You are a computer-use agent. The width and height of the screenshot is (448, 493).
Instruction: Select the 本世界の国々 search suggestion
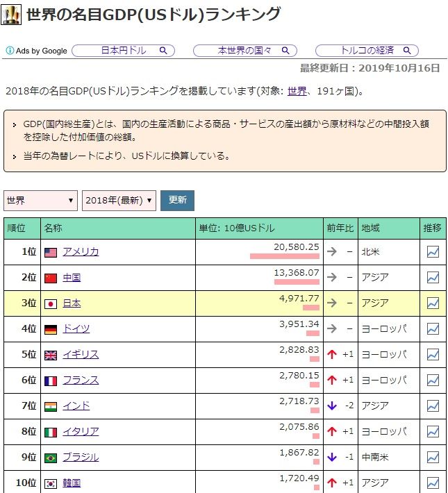(x=244, y=51)
